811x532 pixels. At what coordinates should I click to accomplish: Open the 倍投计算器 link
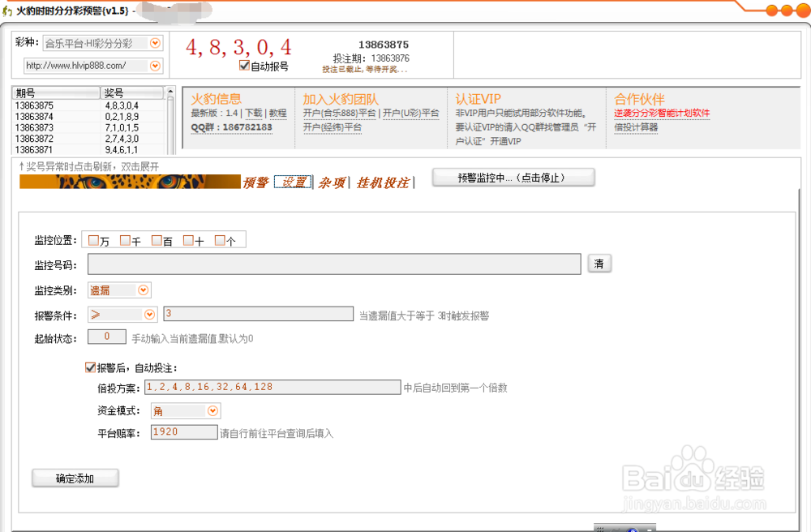click(x=637, y=127)
